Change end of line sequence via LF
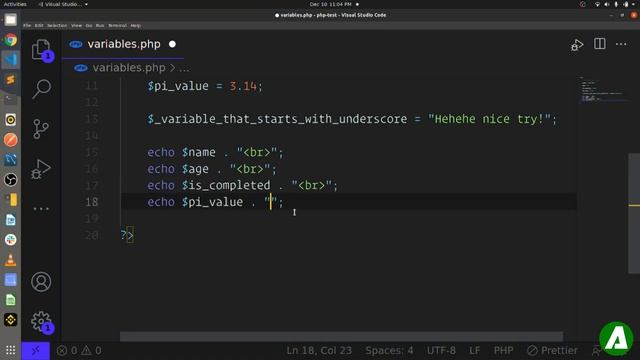Viewport: 640px width, 360px height. click(x=474, y=351)
